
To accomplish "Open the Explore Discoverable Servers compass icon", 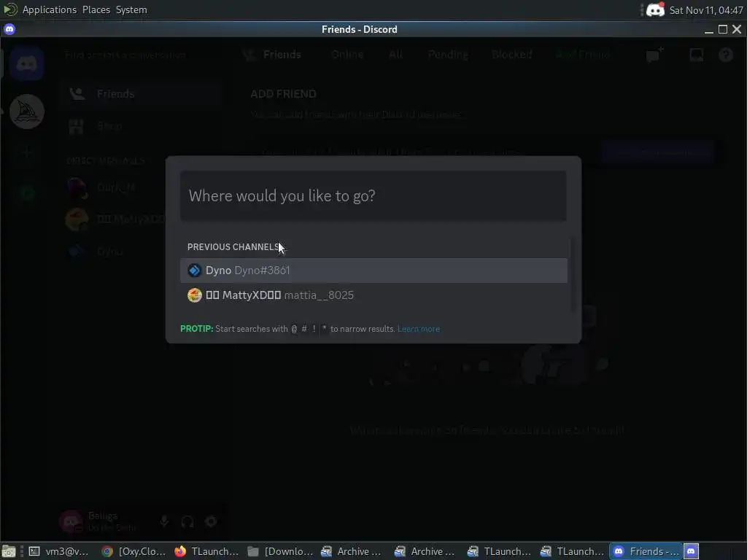I will [27, 192].
